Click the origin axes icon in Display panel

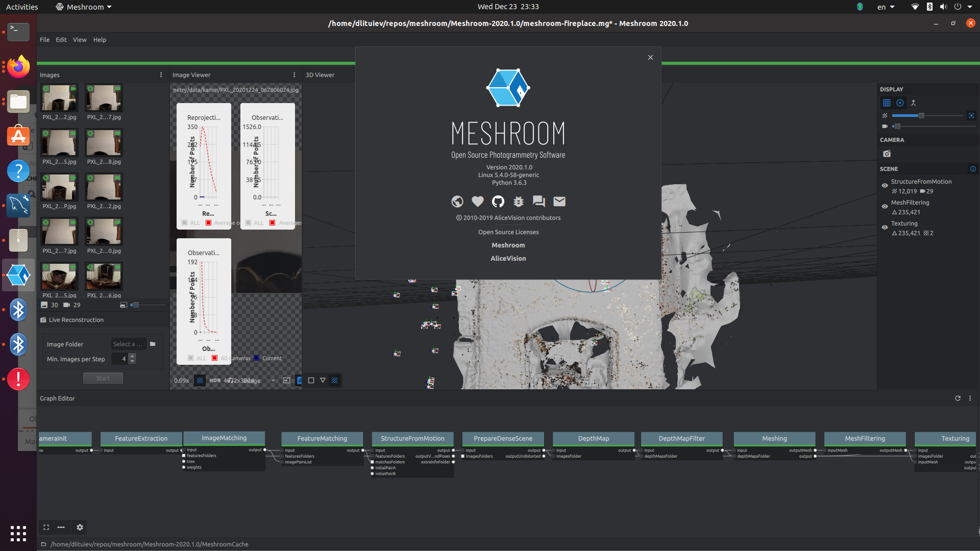click(914, 103)
